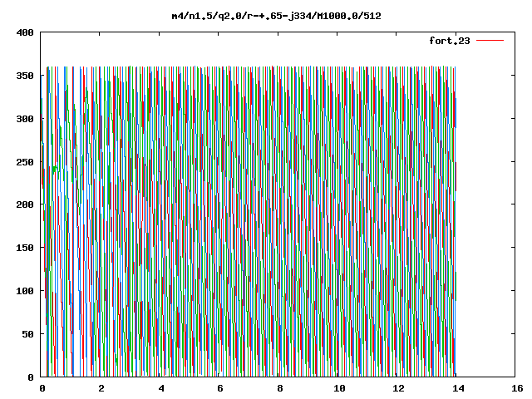
Task: Click the x-axis label 16
Action: coord(517,388)
